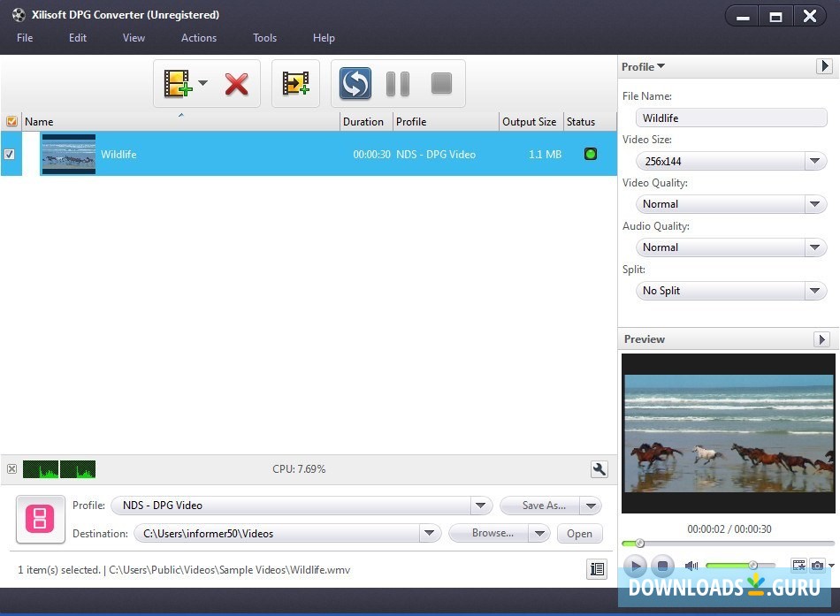Uncheck the Wildlife file checkbox

pos(10,154)
